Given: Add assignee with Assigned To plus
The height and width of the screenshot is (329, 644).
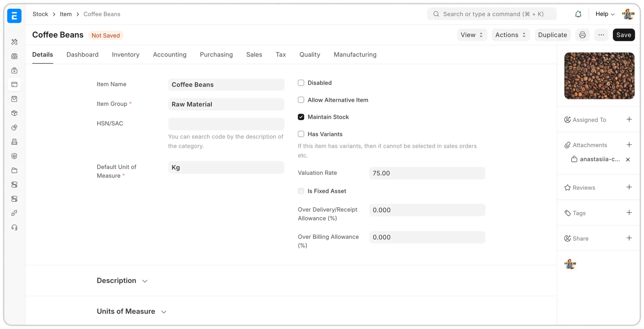Looking at the screenshot, I should (x=629, y=119).
